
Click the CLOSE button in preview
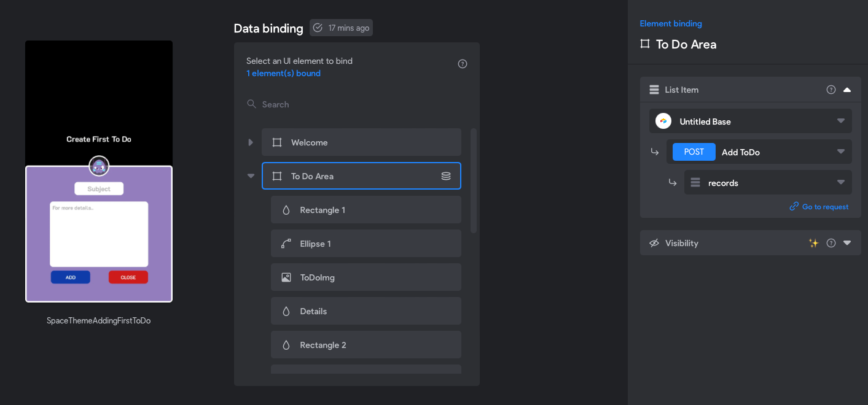[x=128, y=277]
